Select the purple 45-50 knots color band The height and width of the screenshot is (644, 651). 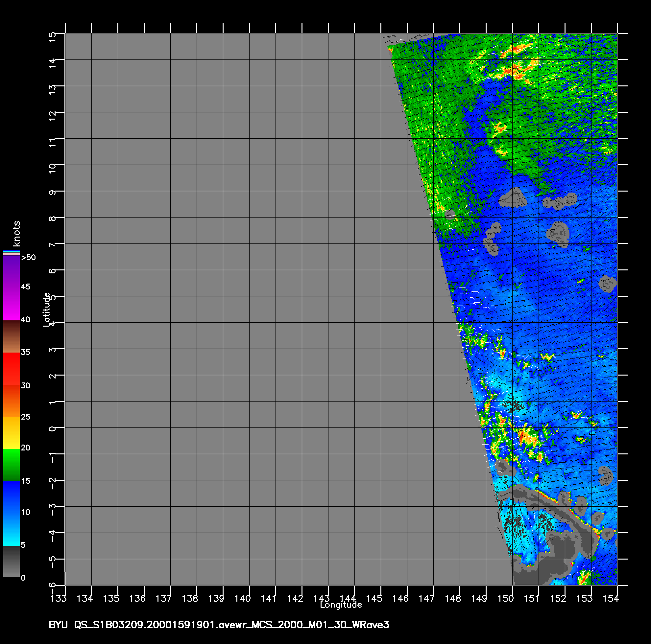coord(12,272)
